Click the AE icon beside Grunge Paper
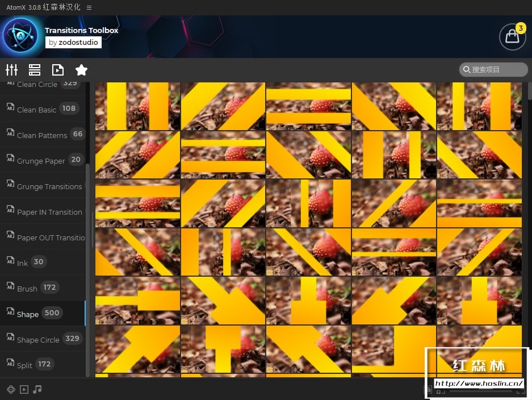Screen dimensions: 532x400 coord(10,158)
